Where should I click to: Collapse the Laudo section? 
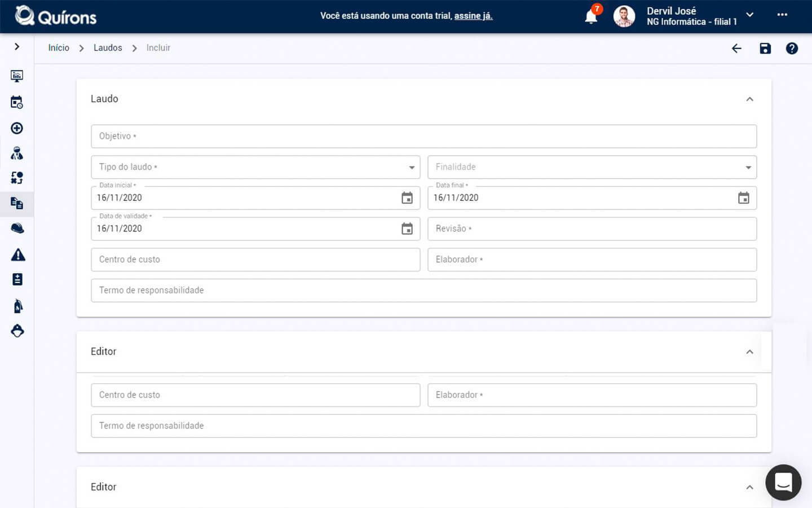click(x=749, y=99)
